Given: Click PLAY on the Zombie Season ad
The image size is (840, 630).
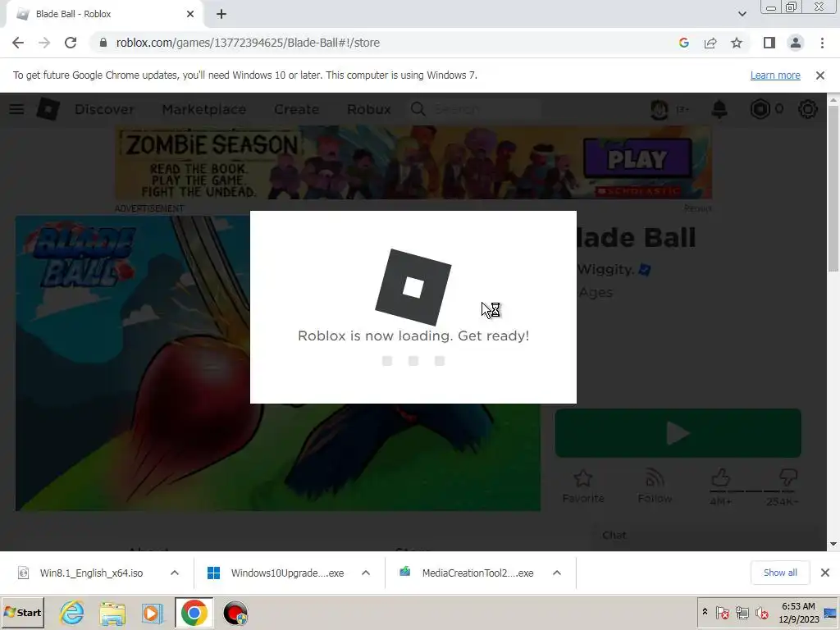Looking at the screenshot, I should (637, 158).
